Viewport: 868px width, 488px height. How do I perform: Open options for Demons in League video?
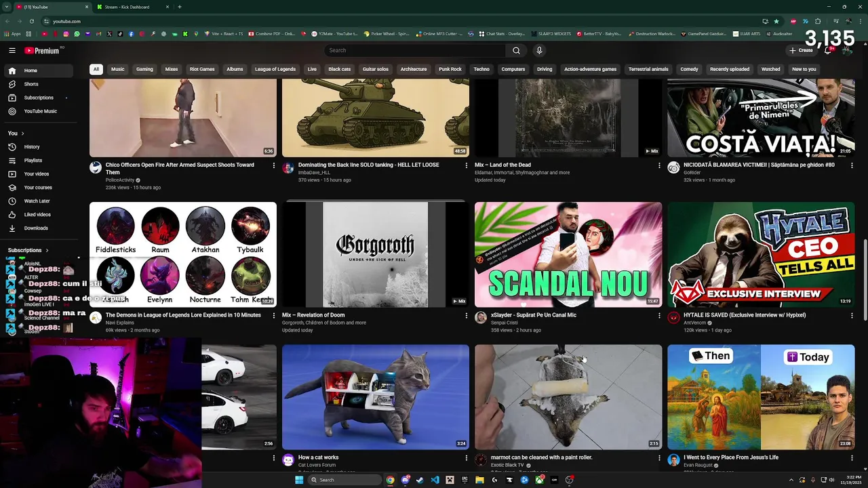274,316
